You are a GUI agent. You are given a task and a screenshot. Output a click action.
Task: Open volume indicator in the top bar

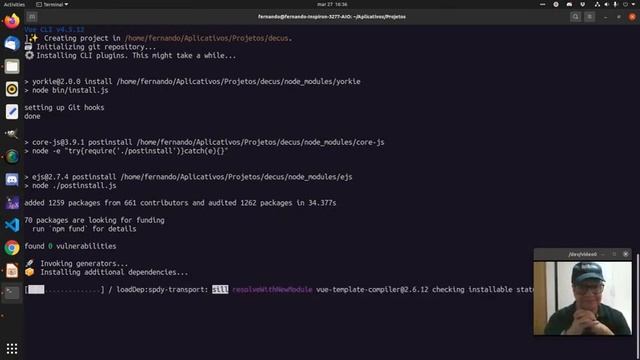click(606, 4)
